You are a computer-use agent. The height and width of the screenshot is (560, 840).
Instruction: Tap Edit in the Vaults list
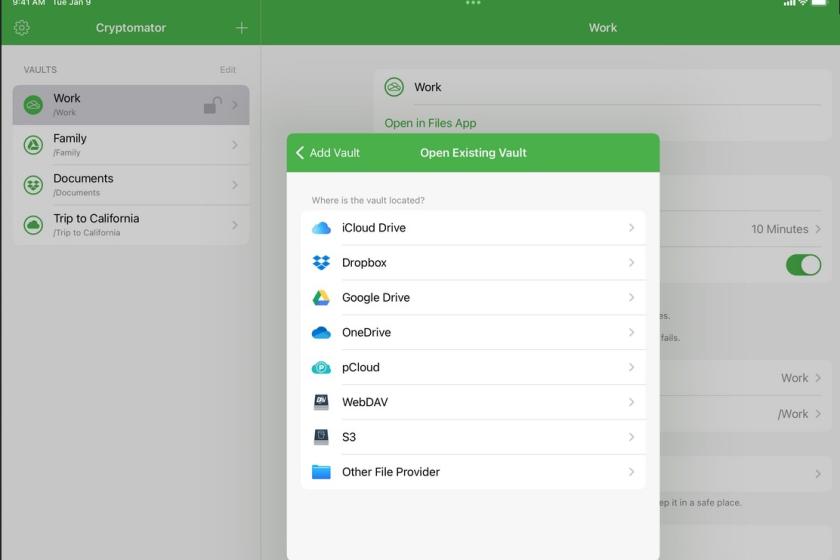228,70
